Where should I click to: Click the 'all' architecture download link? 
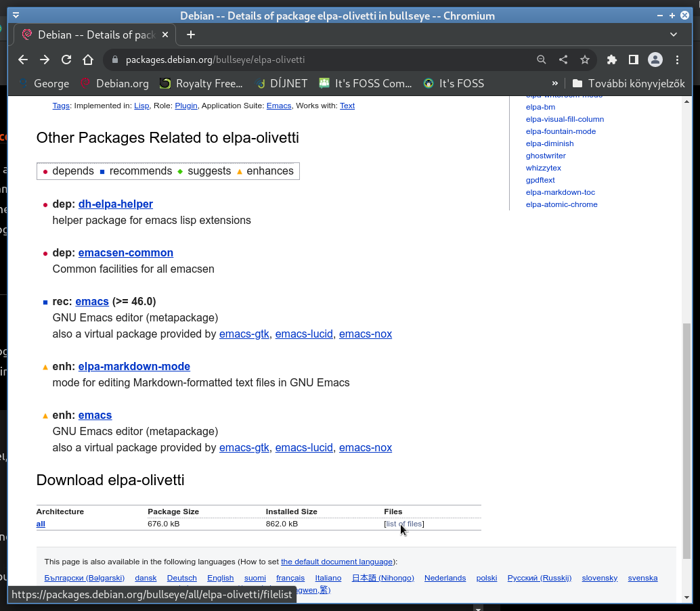(x=41, y=524)
